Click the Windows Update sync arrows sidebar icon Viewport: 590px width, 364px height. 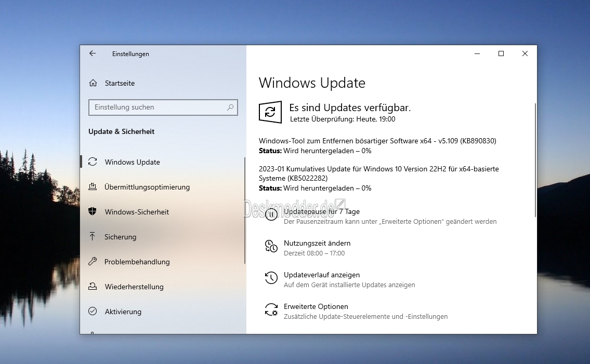[93, 161]
